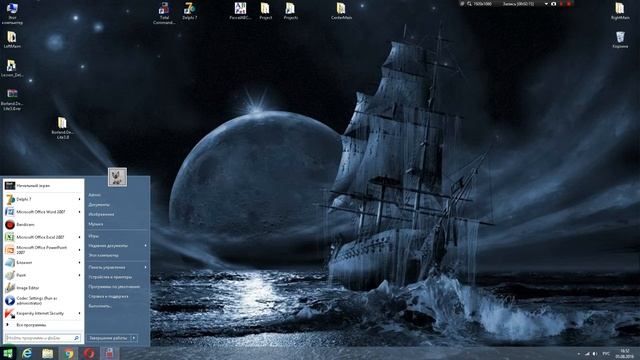Open the Borland Delphi Lite folder on the desktop

pyautogui.click(x=62, y=128)
